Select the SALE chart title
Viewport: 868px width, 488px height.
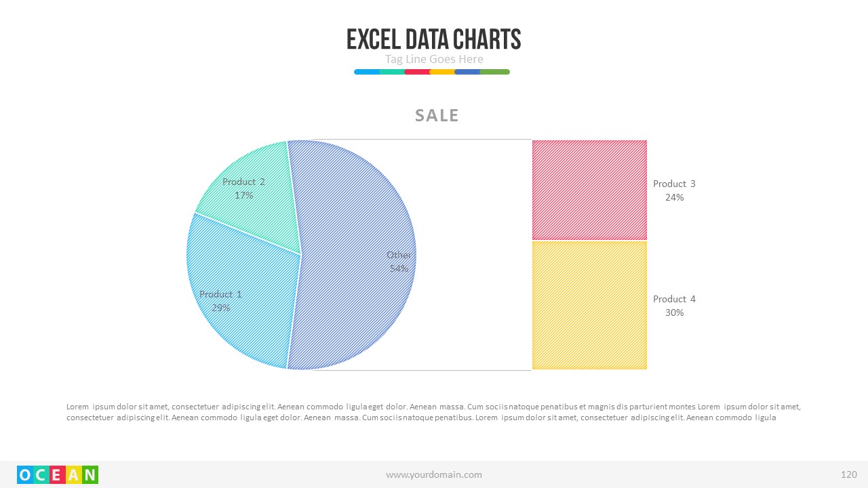[437, 116]
